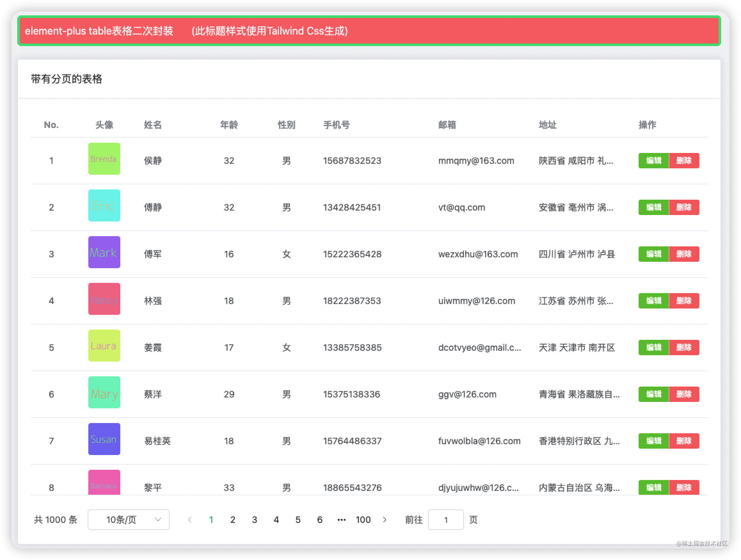This screenshot has width=741, height=560.
Task: Focus the 前往 page number input
Action: 446,520
